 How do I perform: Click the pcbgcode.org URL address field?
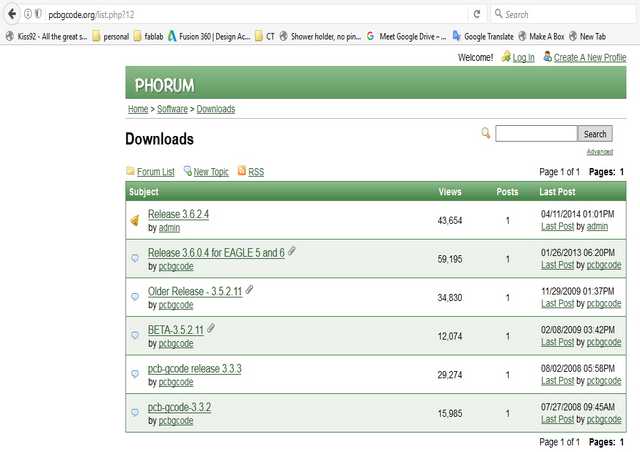[x=257, y=15]
